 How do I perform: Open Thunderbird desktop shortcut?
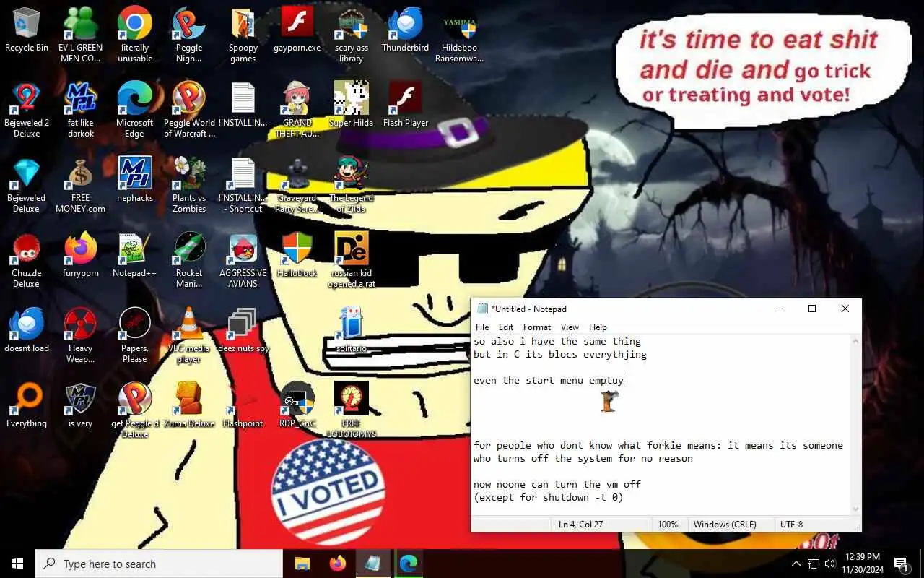pyautogui.click(x=405, y=30)
